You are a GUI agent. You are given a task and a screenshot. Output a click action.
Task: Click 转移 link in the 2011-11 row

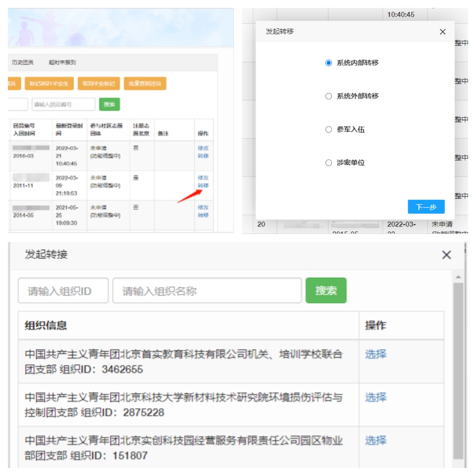203,186
